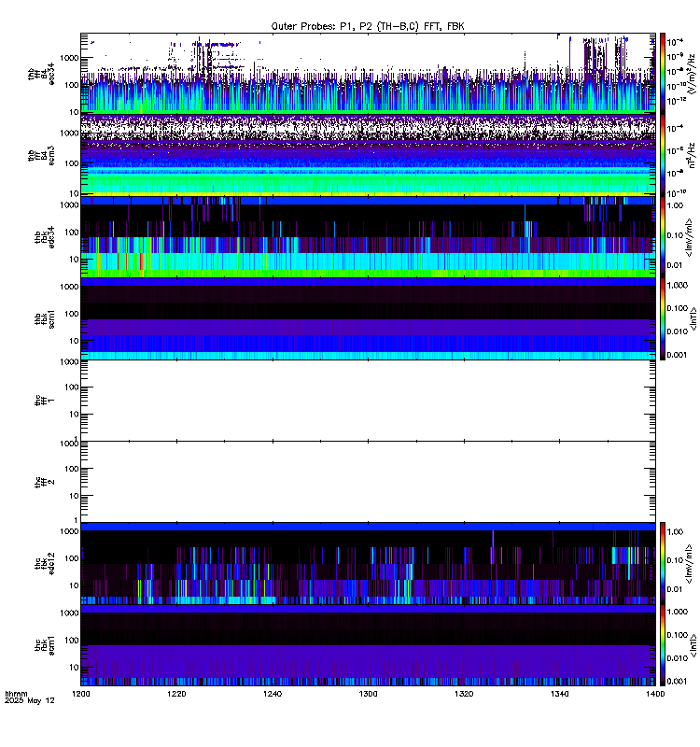Click inside the thb fff scm3 spectrogram panel
This screenshot has width=700, height=747.
[368, 155]
